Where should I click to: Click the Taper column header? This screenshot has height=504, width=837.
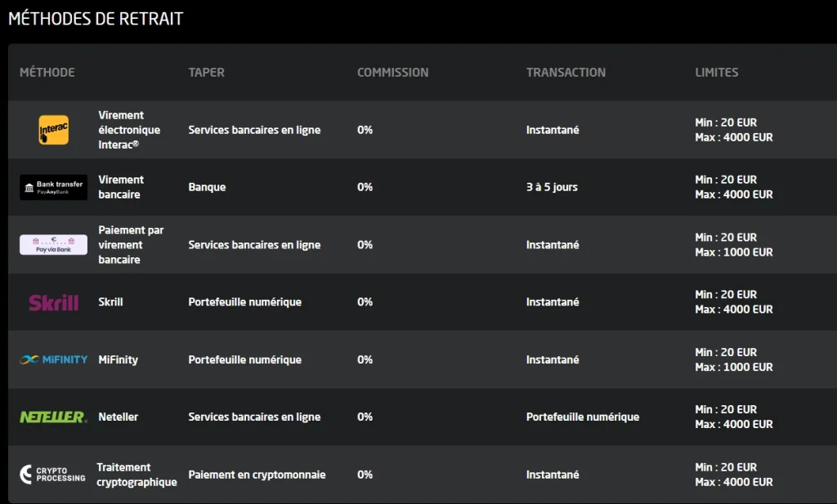[x=207, y=72]
